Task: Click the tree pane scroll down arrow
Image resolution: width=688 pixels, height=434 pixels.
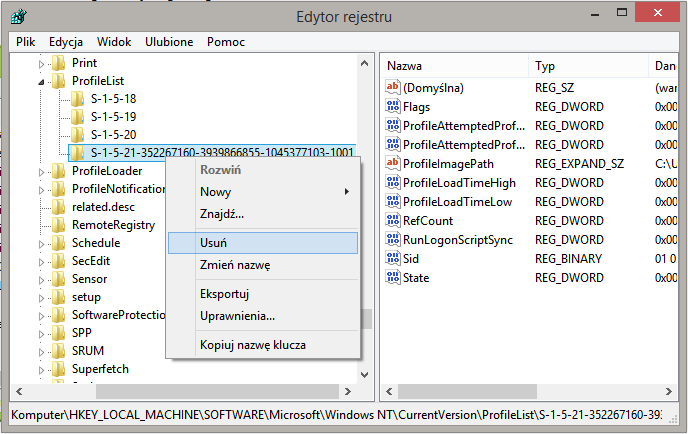Action: [x=364, y=375]
